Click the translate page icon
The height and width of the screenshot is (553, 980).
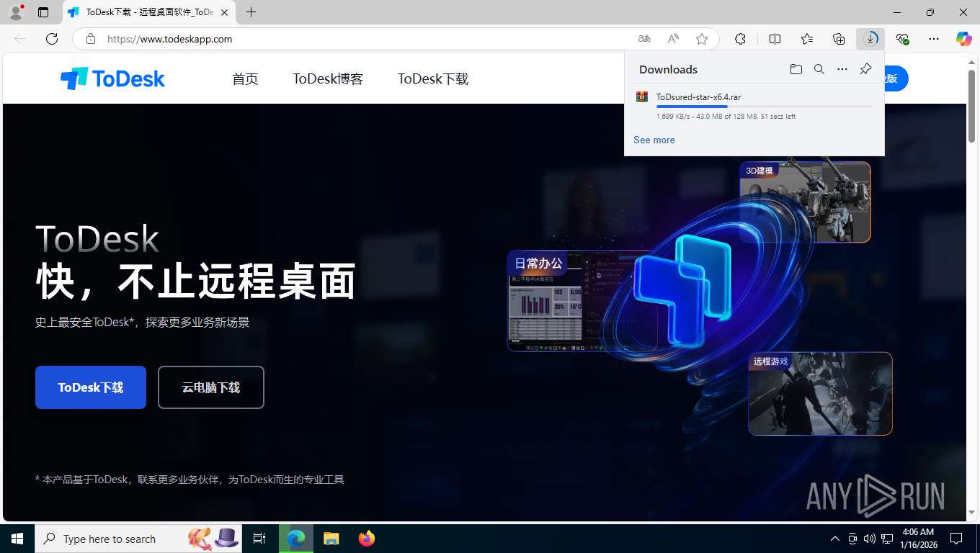click(x=644, y=39)
